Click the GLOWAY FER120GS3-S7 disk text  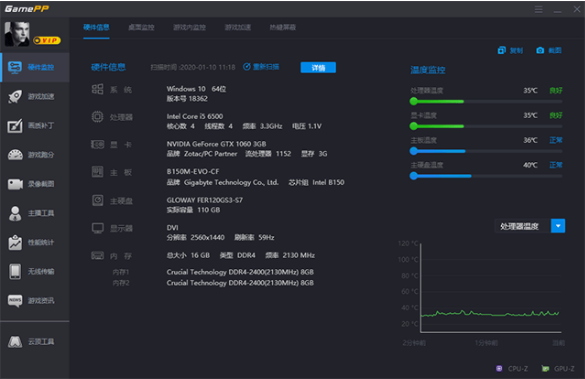point(204,200)
